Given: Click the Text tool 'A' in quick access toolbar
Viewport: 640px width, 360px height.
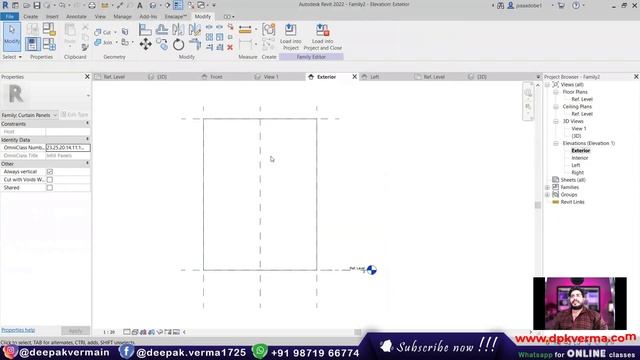Looking at the screenshot, I should [x=140, y=5].
